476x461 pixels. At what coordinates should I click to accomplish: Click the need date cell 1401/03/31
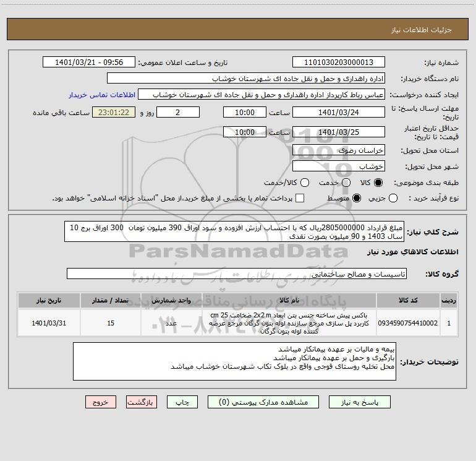coord(49,323)
